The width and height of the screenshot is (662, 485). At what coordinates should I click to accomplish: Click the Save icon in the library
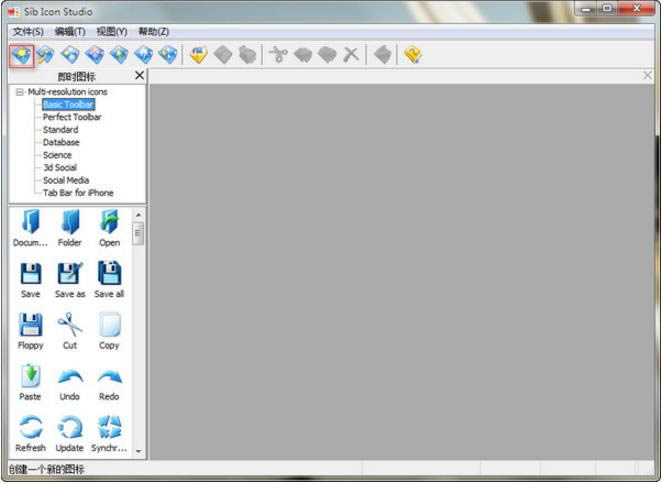(30, 275)
